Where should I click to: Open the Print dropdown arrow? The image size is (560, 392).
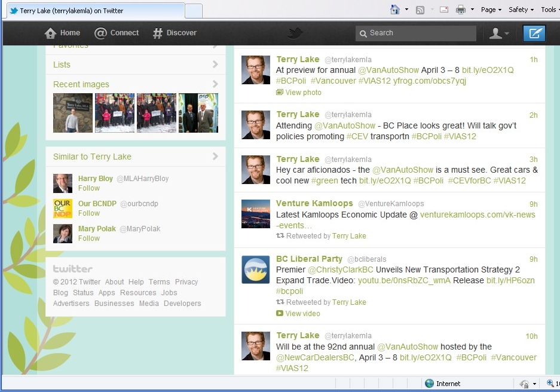(x=472, y=10)
